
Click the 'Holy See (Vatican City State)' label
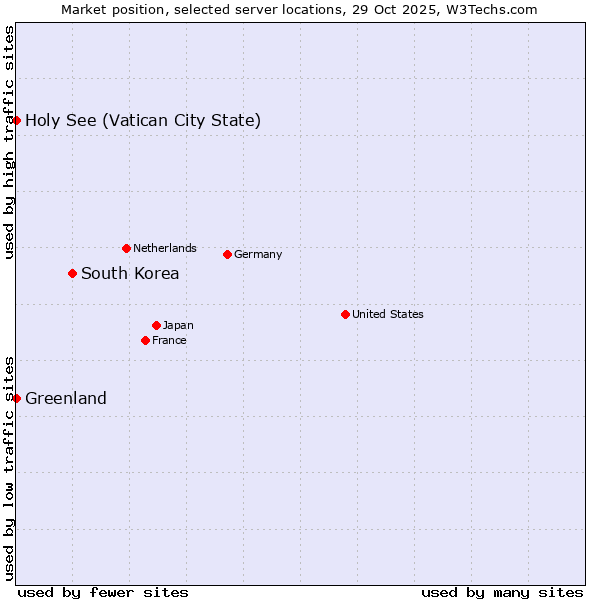point(143,121)
